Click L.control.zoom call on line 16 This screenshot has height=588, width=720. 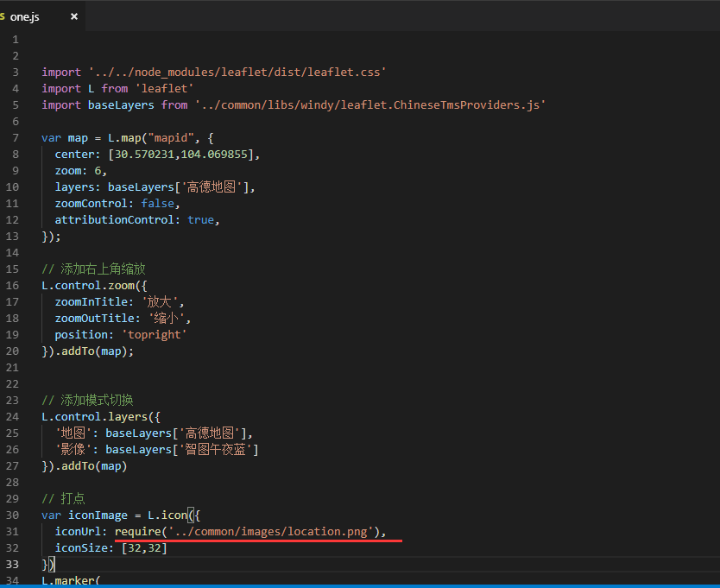[94, 285]
